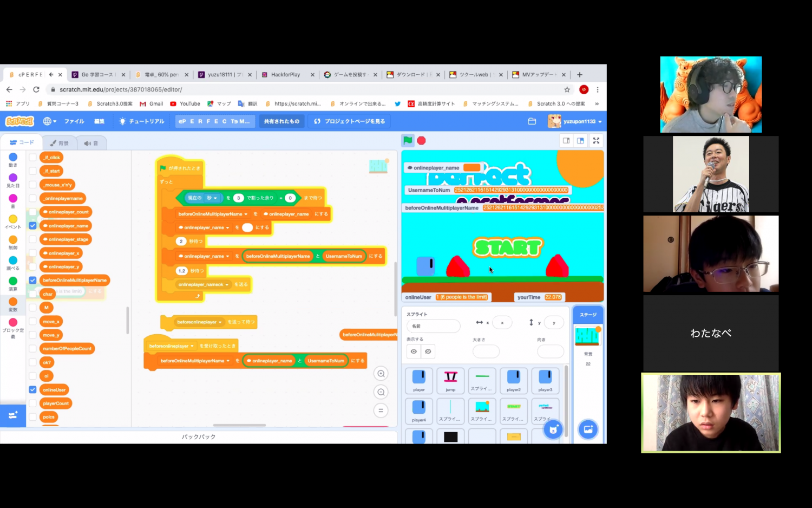Enter full screen stage mode
The image size is (812, 508).
(x=596, y=141)
